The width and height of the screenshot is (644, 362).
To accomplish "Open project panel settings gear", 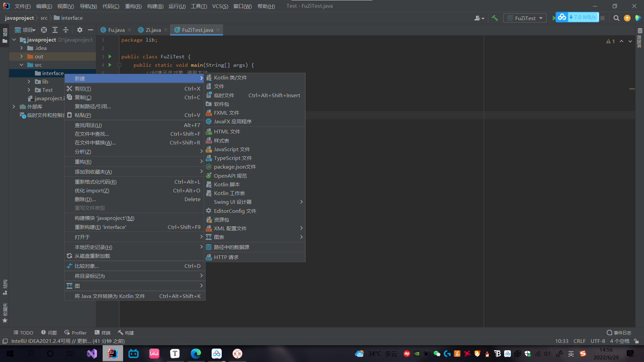I will pos(79,30).
